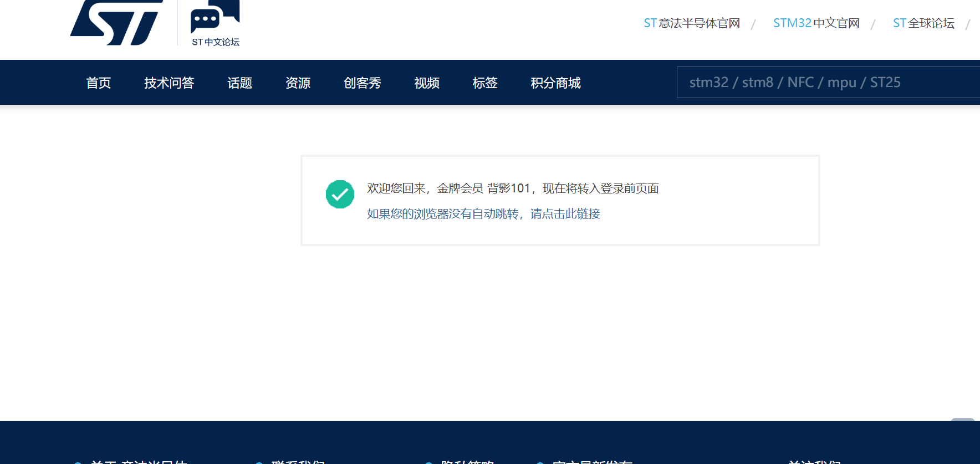Open 积分商城 from the navigation bar
This screenshot has width=980, height=464.
click(555, 83)
